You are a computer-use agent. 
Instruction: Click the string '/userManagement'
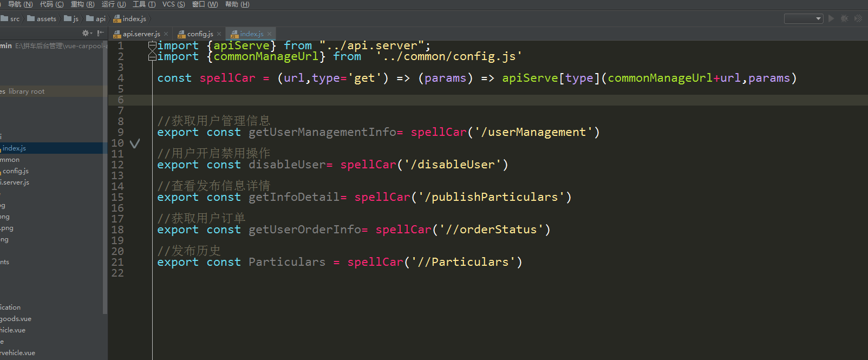537,132
